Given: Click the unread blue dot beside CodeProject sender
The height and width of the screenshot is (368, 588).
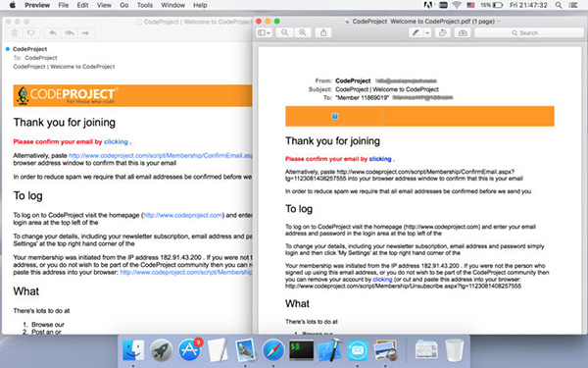Looking at the screenshot, I should pyautogui.click(x=8, y=49).
